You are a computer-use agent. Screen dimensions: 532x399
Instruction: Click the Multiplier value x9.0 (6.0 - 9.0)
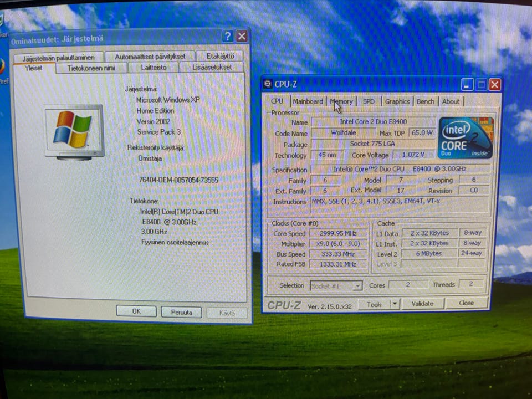[338, 244]
